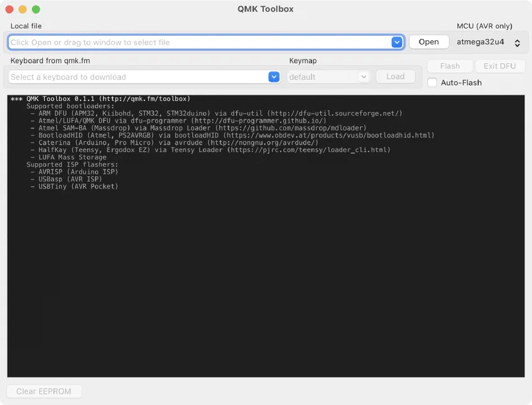Click the Clear EEPROM button
The image size is (532, 405).
44,392
